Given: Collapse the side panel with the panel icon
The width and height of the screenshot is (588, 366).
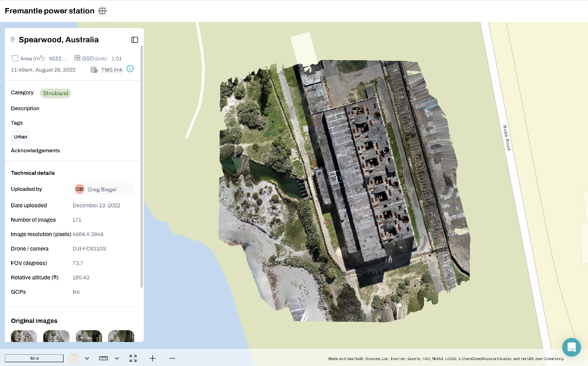Looking at the screenshot, I should point(135,40).
